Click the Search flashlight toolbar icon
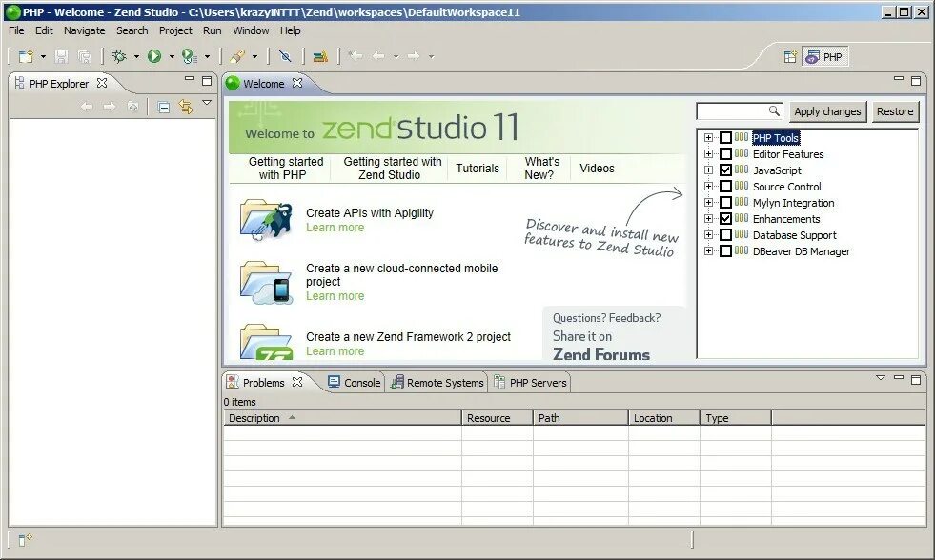The height and width of the screenshot is (560, 935). coord(237,56)
